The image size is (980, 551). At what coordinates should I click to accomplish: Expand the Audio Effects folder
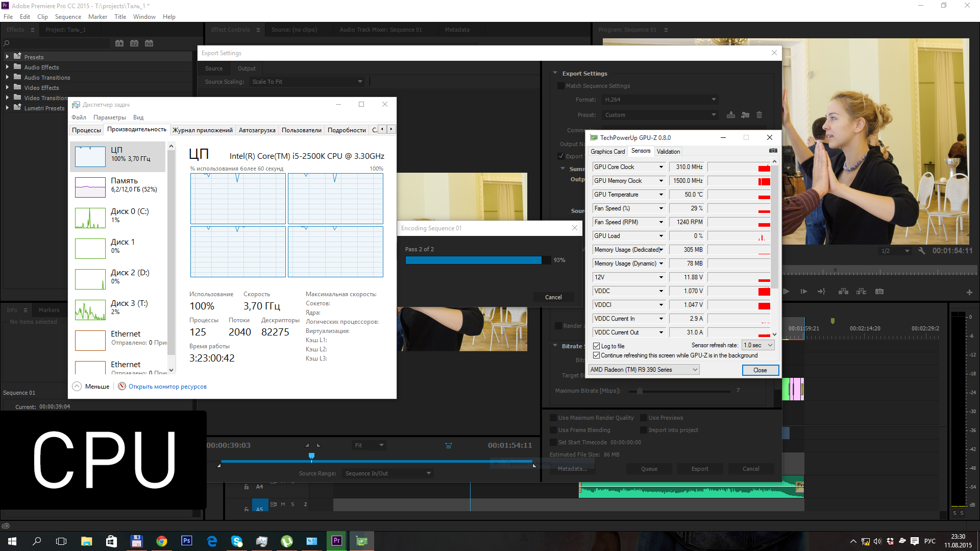coord(7,67)
